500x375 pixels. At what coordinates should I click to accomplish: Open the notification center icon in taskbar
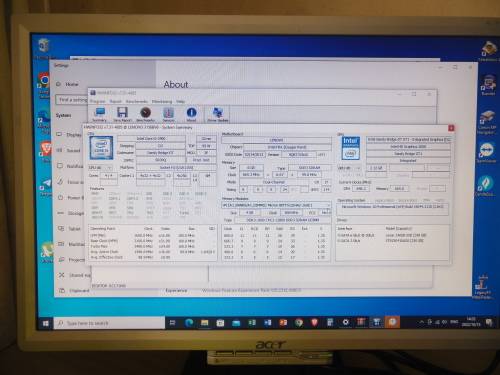(x=489, y=322)
